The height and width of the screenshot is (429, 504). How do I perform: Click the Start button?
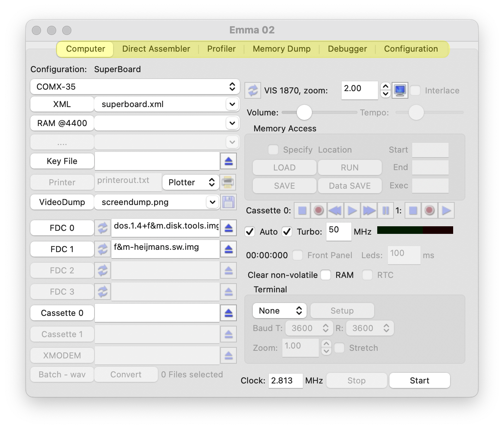point(420,380)
